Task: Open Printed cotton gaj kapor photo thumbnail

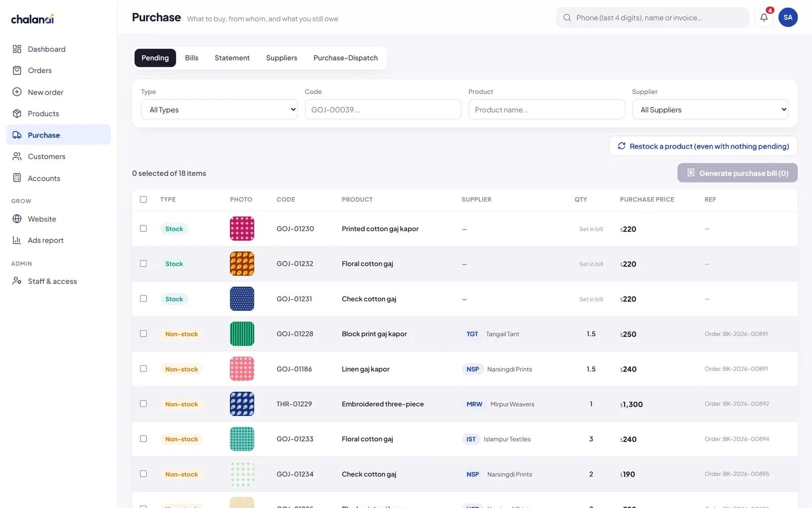Action: tap(242, 229)
